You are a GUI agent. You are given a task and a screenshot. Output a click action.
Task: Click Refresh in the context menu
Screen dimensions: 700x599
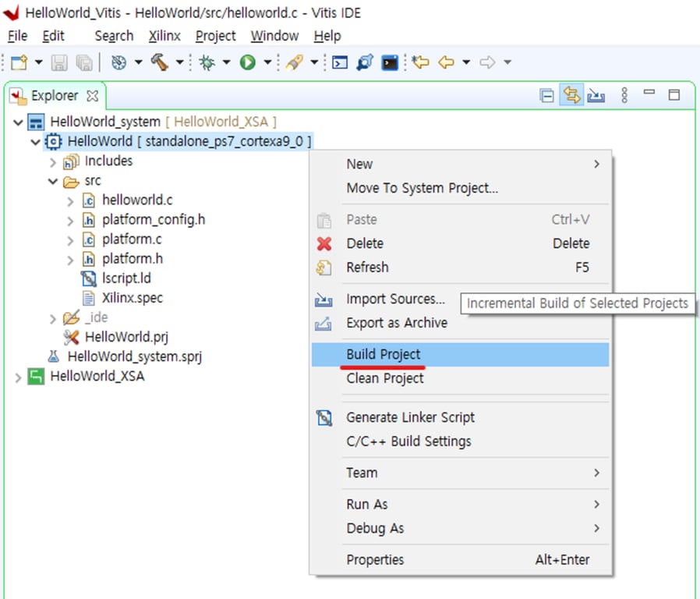[460, 268]
